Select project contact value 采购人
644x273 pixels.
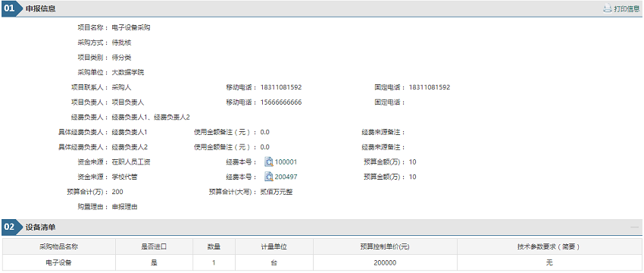click(x=121, y=87)
